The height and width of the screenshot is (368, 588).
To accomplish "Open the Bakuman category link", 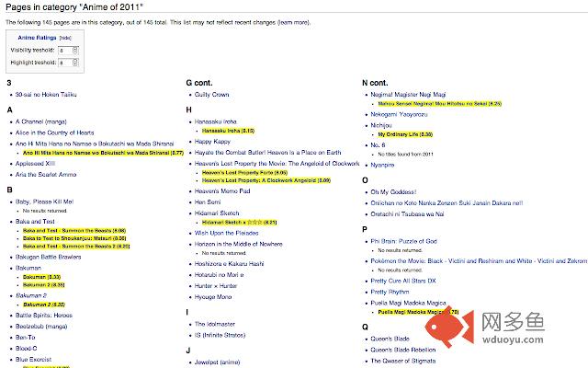I will click(x=28, y=268).
